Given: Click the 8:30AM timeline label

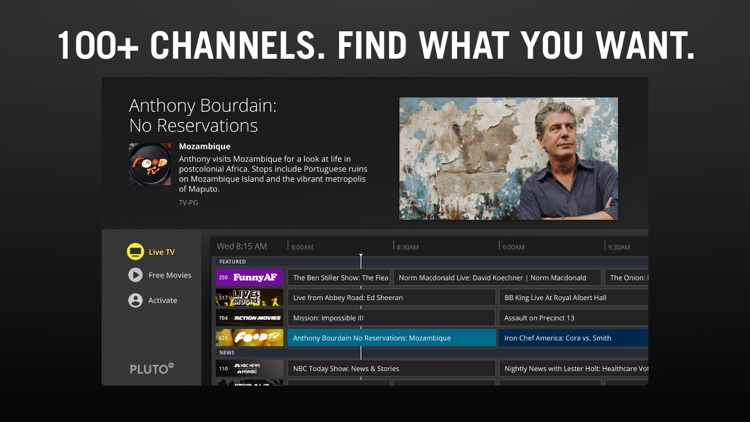Looking at the screenshot, I should click(x=408, y=247).
